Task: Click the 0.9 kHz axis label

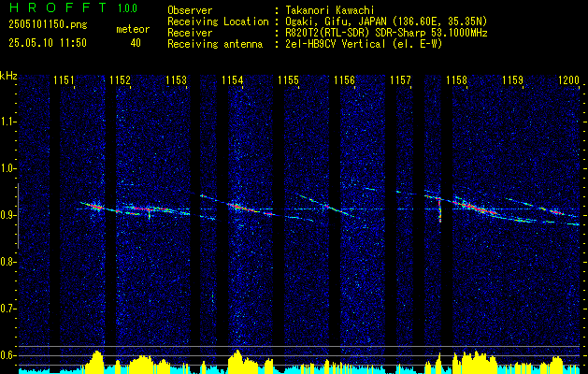Action: 7,215
